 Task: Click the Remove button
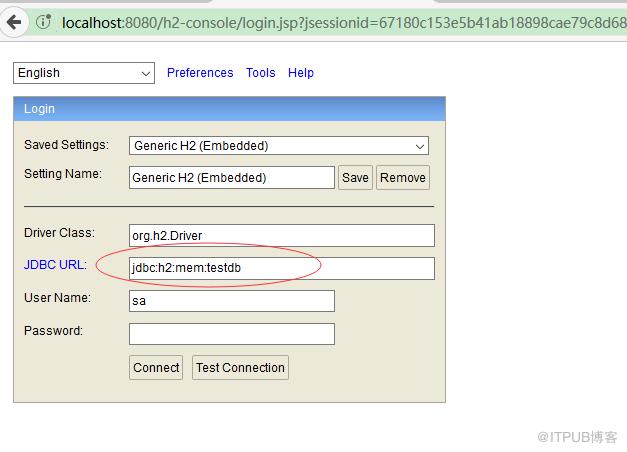403,178
